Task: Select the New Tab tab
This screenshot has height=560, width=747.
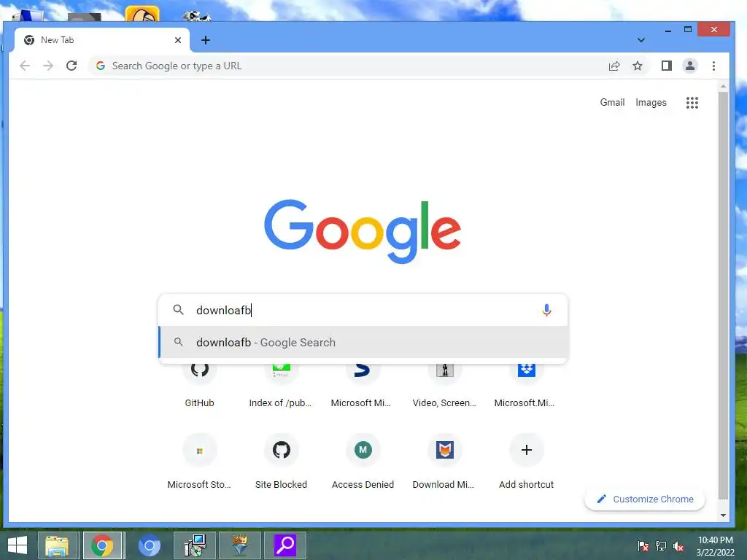Action: (x=102, y=40)
